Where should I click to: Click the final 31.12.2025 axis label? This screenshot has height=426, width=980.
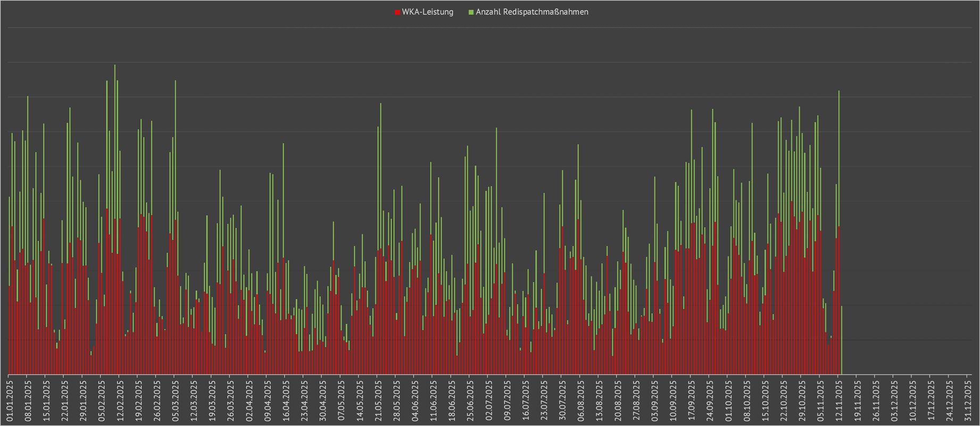(967, 399)
